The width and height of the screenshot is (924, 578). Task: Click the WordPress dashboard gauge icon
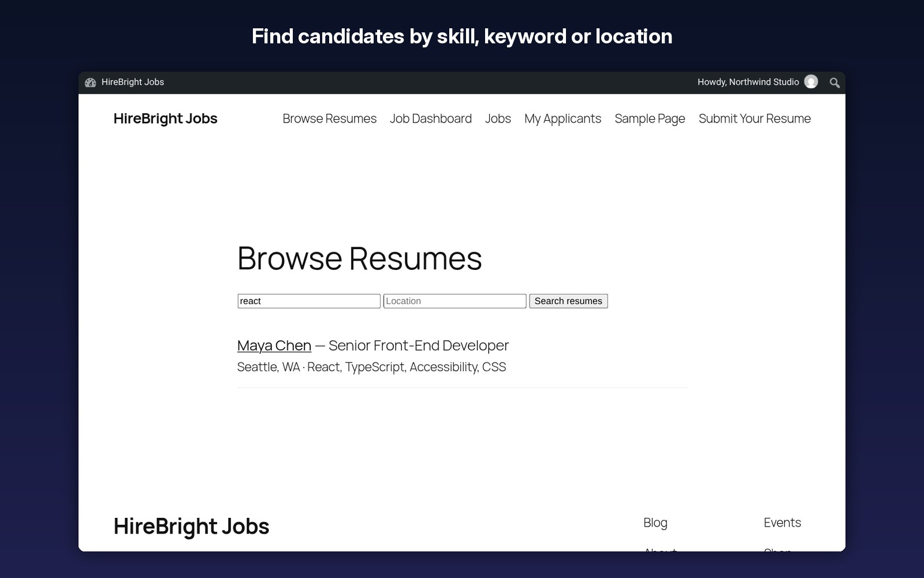(x=91, y=83)
